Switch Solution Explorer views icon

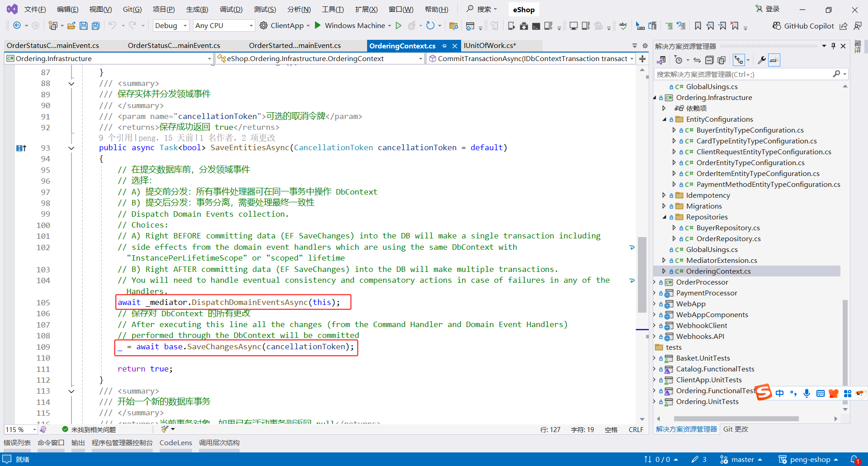click(x=661, y=60)
